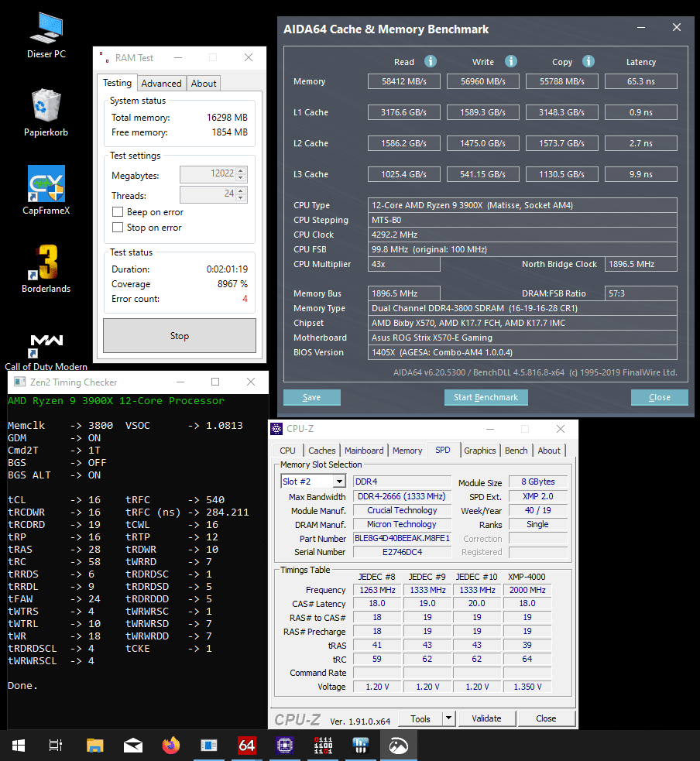The image size is (700, 761).
Task: Select the SPD tab in CPU-Z
Action: tap(443, 450)
